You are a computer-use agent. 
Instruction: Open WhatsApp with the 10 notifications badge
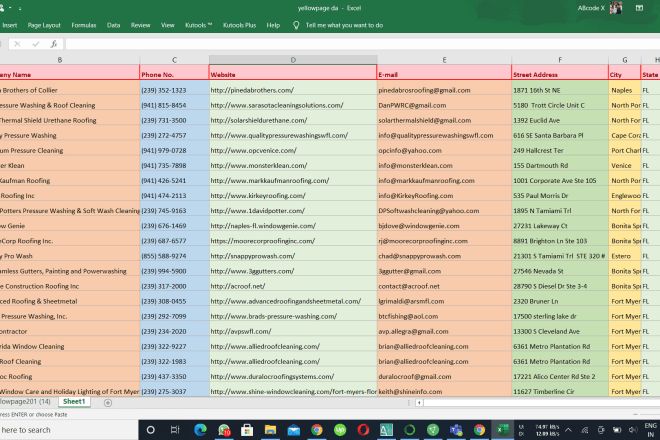(x=224, y=430)
